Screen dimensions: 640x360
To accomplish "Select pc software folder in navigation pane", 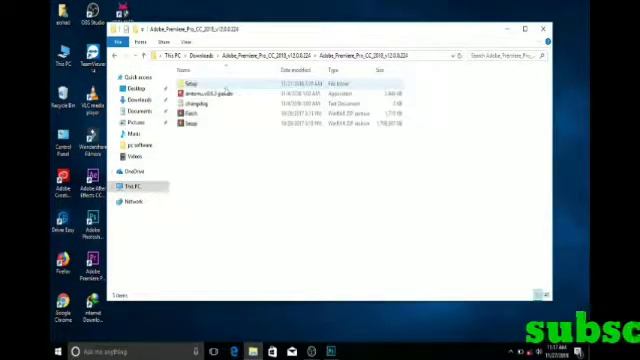I will tap(140, 145).
